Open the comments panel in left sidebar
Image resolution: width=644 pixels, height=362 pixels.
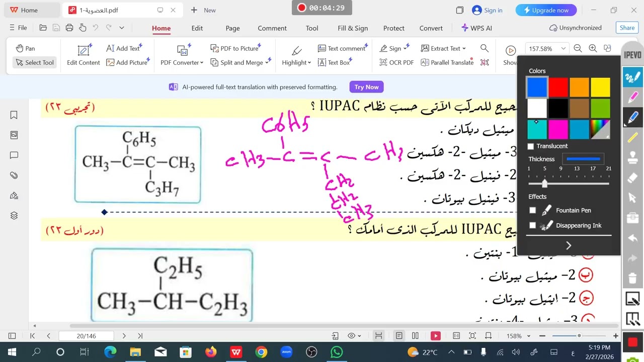(14, 155)
